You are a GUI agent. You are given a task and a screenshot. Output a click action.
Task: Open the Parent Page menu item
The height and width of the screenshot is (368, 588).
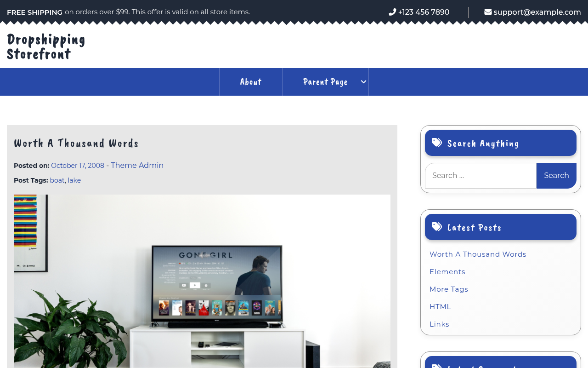click(x=325, y=82)
